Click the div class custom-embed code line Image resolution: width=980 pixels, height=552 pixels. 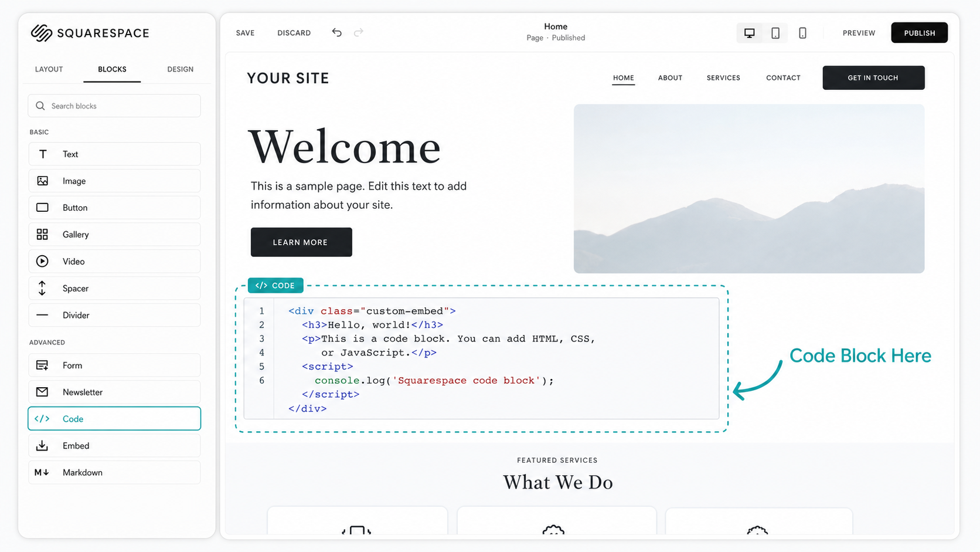point(372,311)
